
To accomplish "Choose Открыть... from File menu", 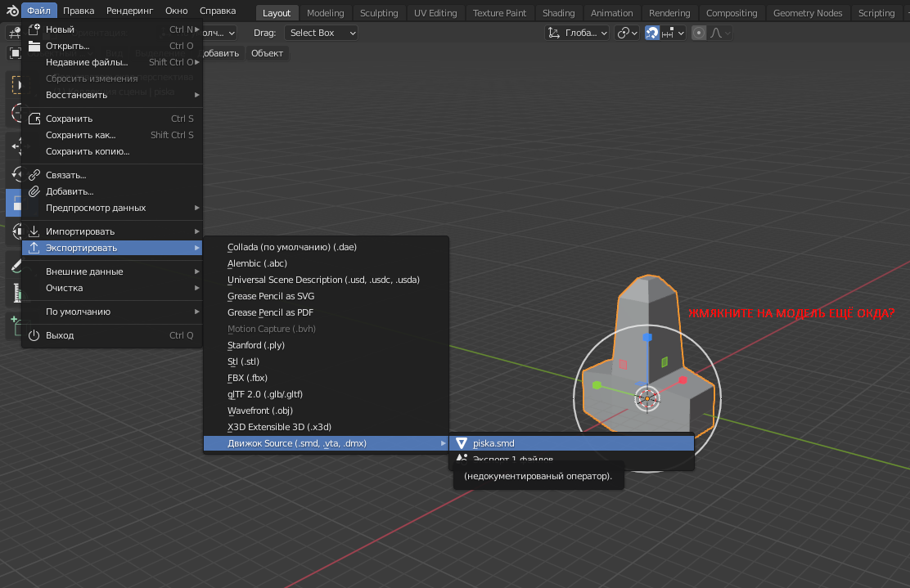I will click(x=112, y=46).
